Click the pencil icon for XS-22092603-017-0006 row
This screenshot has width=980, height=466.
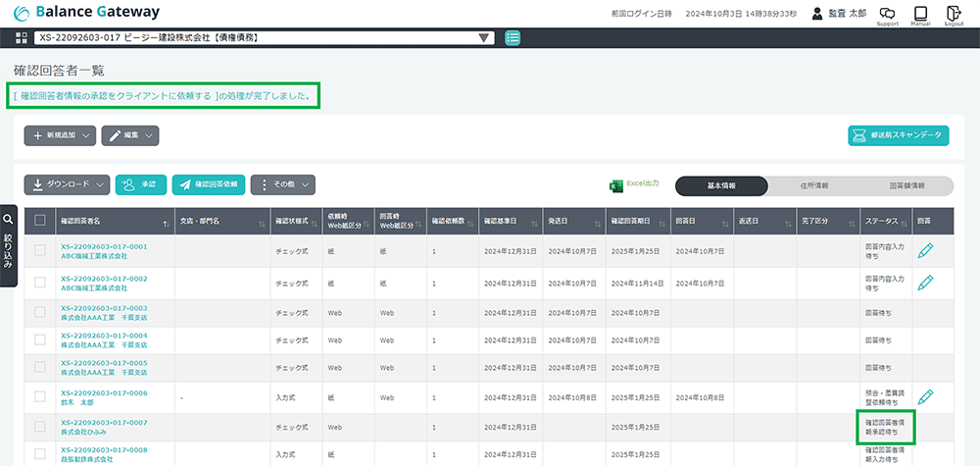[x=925, y=397]
